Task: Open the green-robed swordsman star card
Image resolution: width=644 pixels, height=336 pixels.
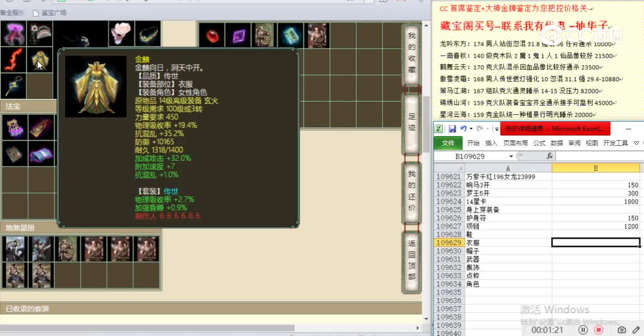Action: tap(42, 249)
